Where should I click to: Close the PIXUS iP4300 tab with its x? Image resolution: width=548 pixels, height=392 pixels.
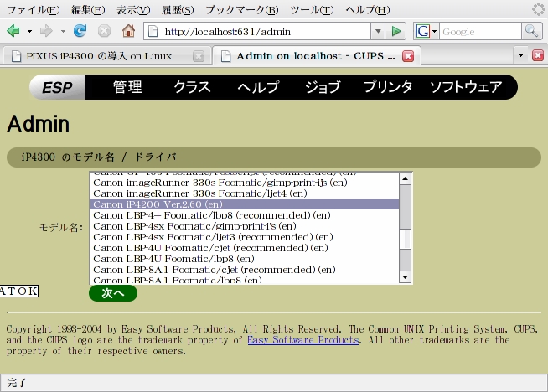pyautogui.click(x=199, y=56)
